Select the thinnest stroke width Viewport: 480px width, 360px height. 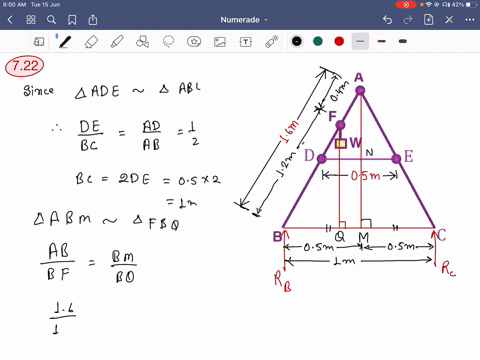click(x=360, y=41)
